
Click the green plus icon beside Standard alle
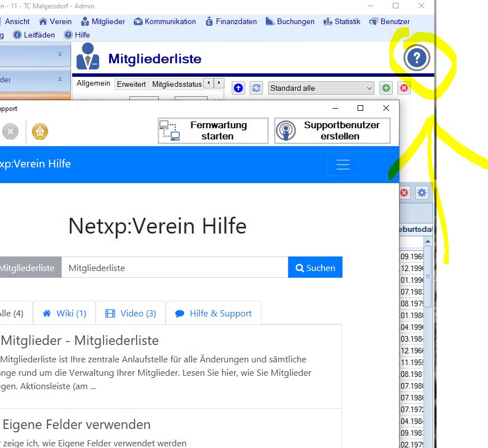click(x=386, y=88)
